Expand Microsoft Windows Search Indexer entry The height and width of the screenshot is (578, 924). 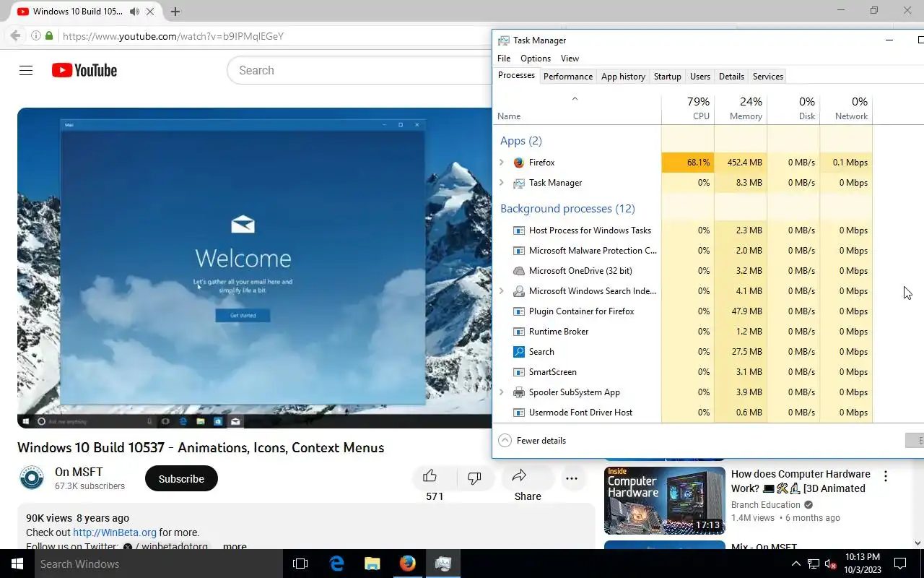pos(502,291)
